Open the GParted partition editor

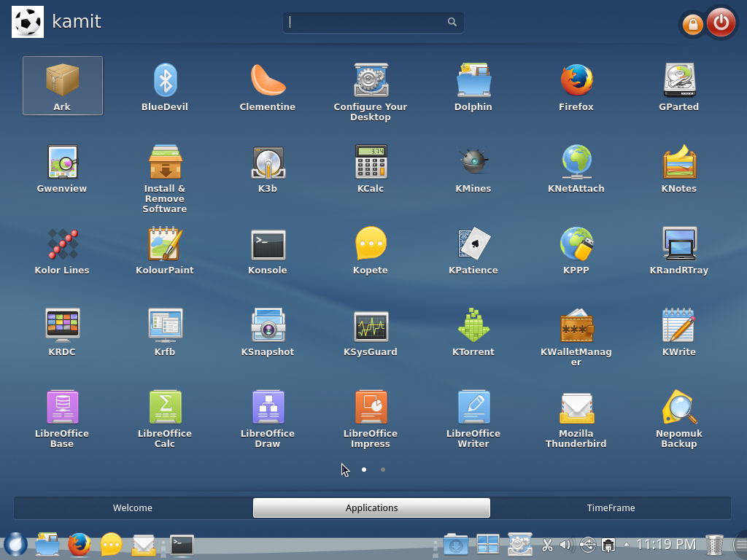tap(678, 80)
